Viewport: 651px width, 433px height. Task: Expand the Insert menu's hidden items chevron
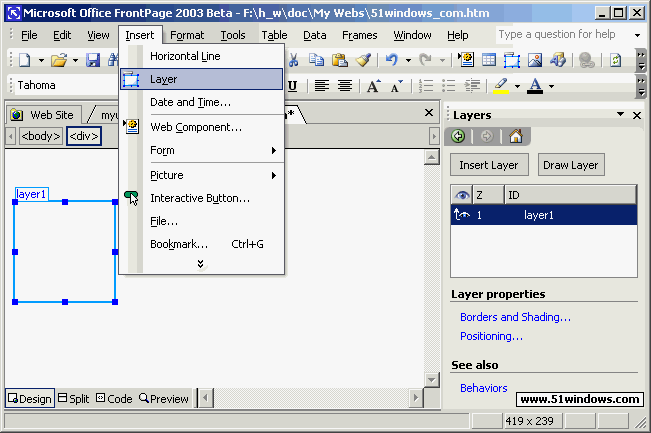point(200,264)
